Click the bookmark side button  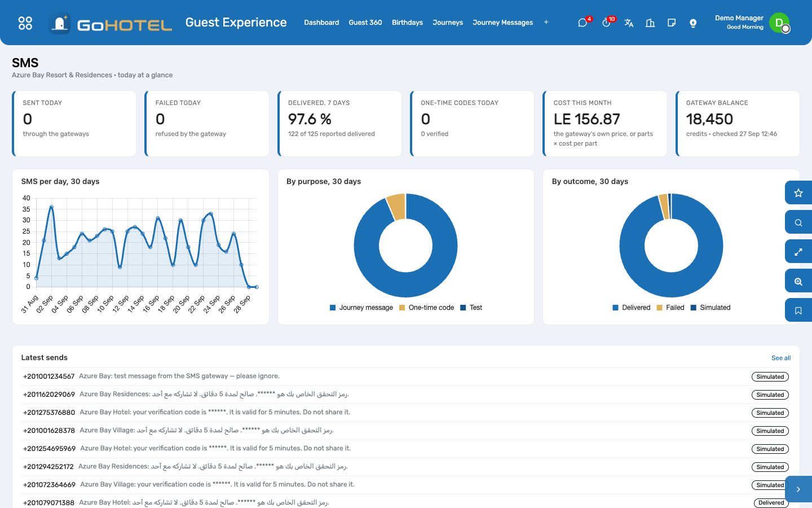(x=798, y=310)
